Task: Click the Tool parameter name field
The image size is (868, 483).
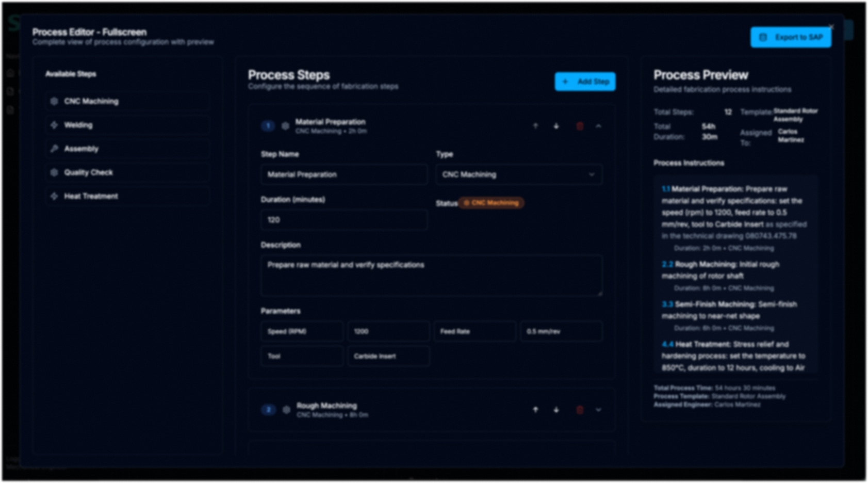Action: [x=302, y=356]
